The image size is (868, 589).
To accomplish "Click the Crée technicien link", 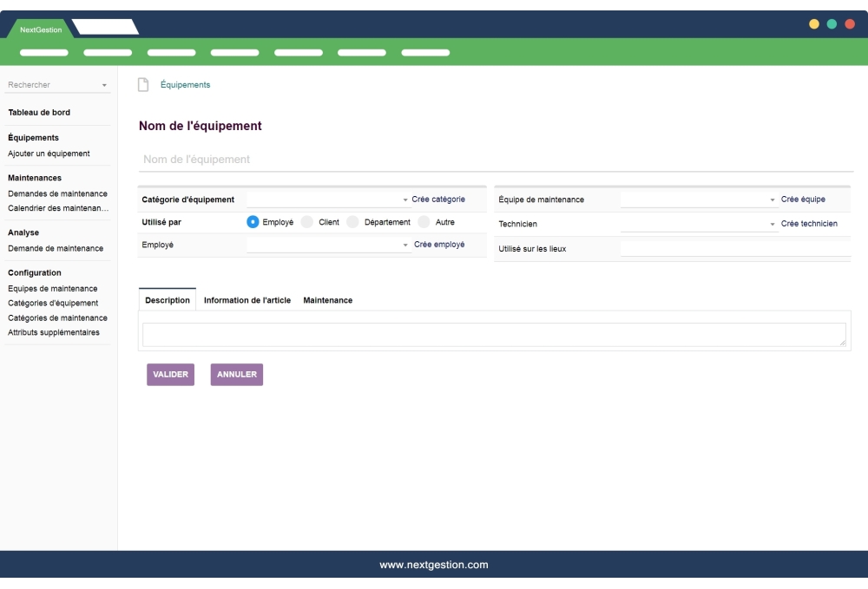I will click(x=812, y=223).
